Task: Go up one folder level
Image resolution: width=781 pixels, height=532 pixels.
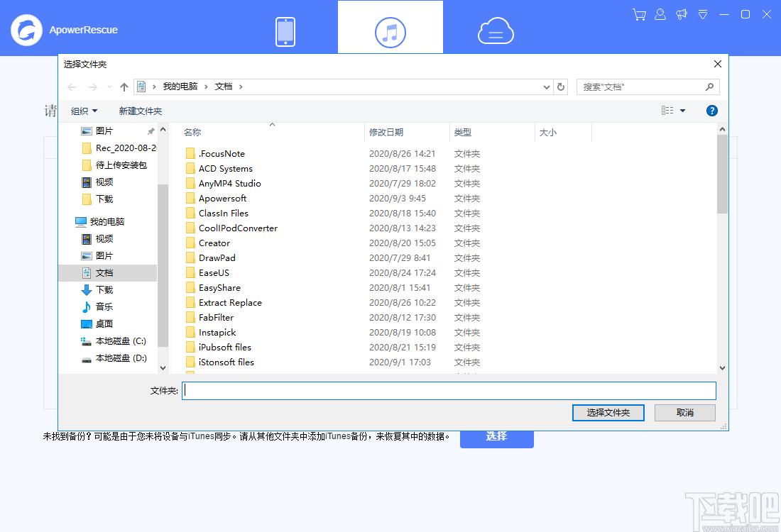Action: click(x=124, y=87)
